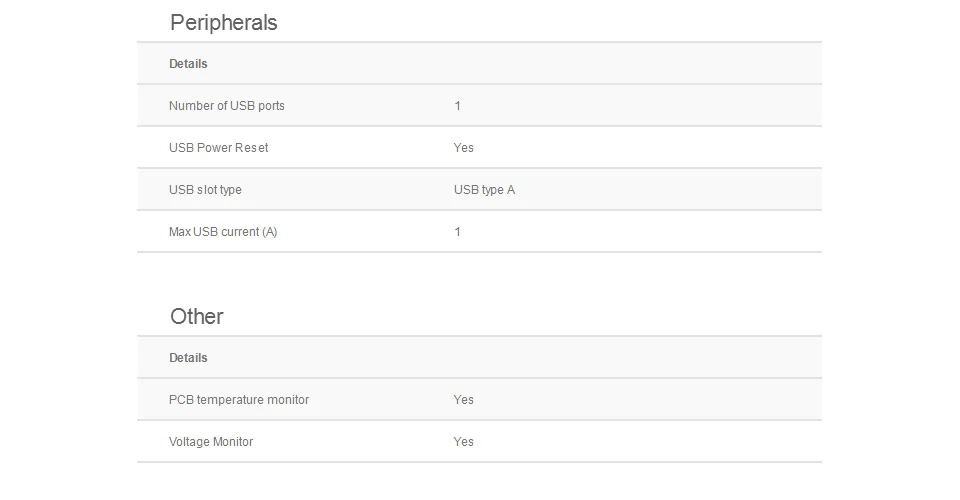Click the Other section heading
This screenshot has height=500, width=960.
pos(196,317)
